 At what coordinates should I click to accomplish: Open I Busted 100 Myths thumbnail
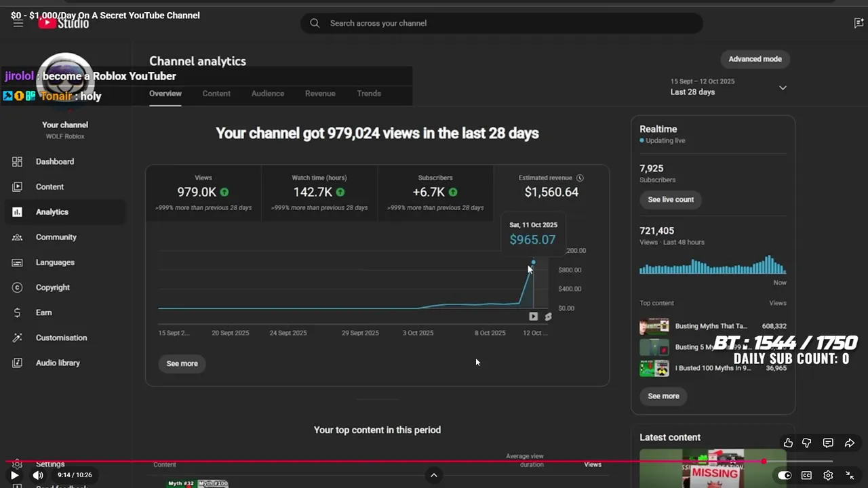(x=654, y=368)
